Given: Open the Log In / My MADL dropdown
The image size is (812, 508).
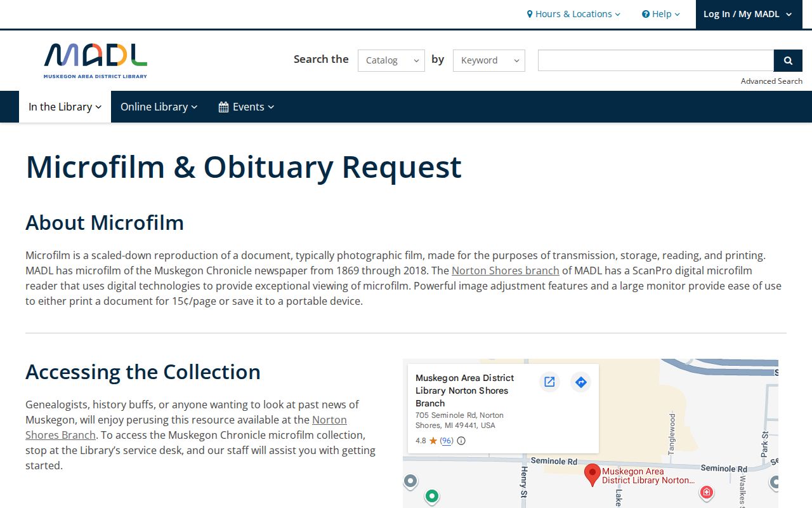Looking at the screenshot, I should 748,14.
